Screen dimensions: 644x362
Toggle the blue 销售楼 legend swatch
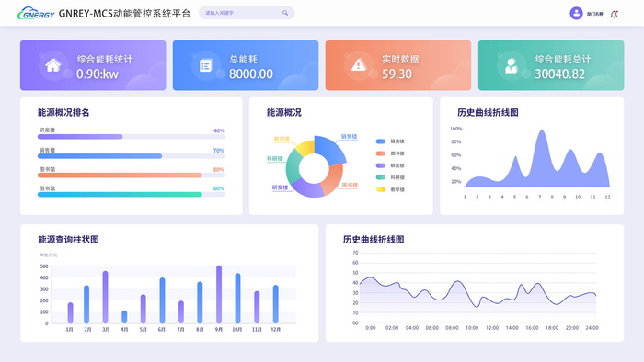[381, 141]
